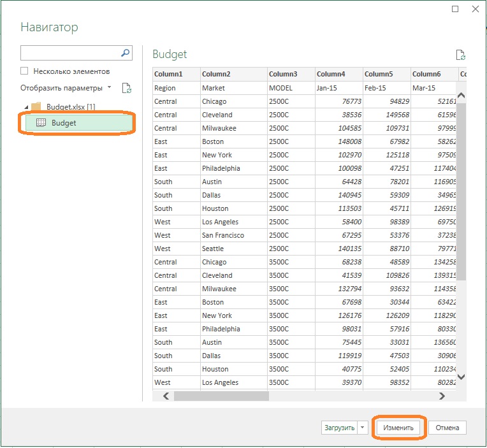Image resolution: width=487 pixels, height=448 pixels.
Task: Click the value 104585
Action: click(350, 128)
